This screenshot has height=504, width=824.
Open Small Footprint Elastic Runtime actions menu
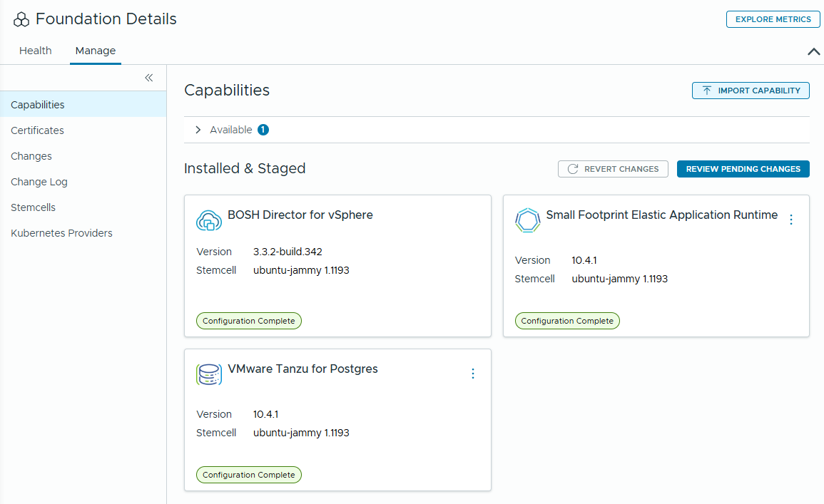tap(791, 220)
